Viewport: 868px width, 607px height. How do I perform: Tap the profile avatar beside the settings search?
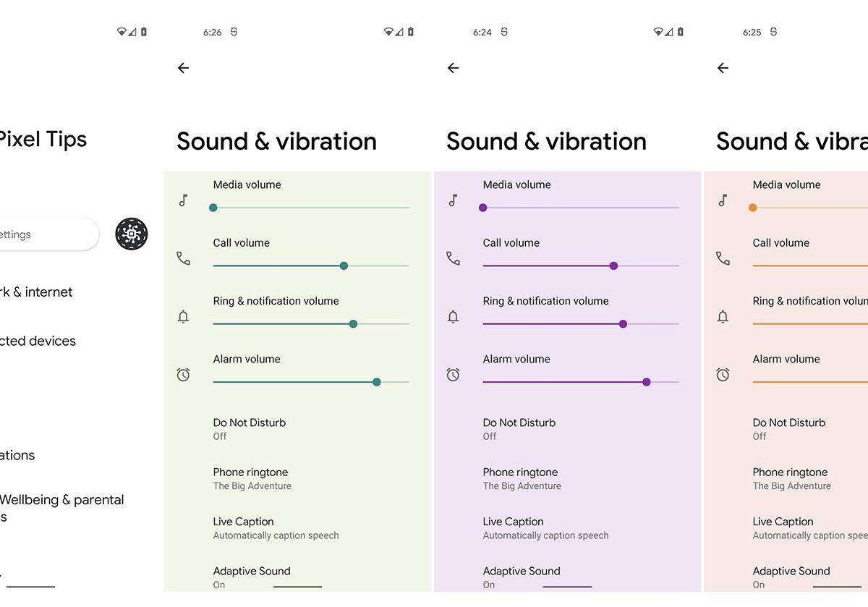pos(132,234)
